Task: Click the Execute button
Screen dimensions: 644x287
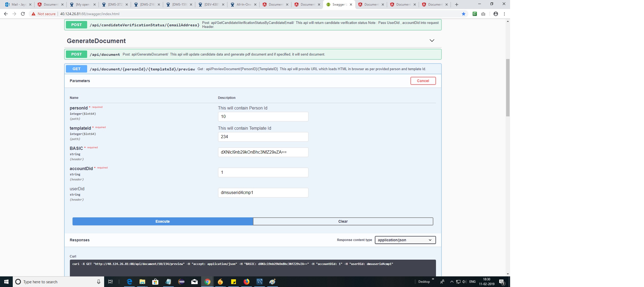Action: [163, 221]
